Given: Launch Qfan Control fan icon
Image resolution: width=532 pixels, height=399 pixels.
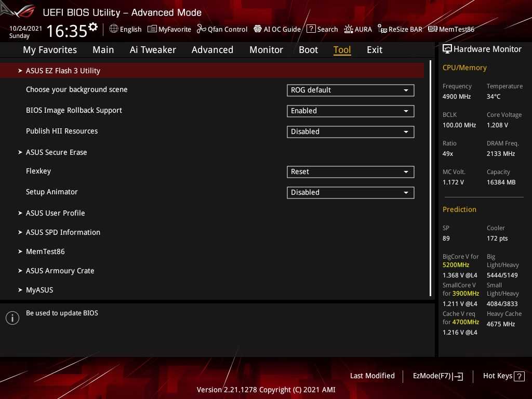Looking at the screenshot, I should click(x=202, y=29).
